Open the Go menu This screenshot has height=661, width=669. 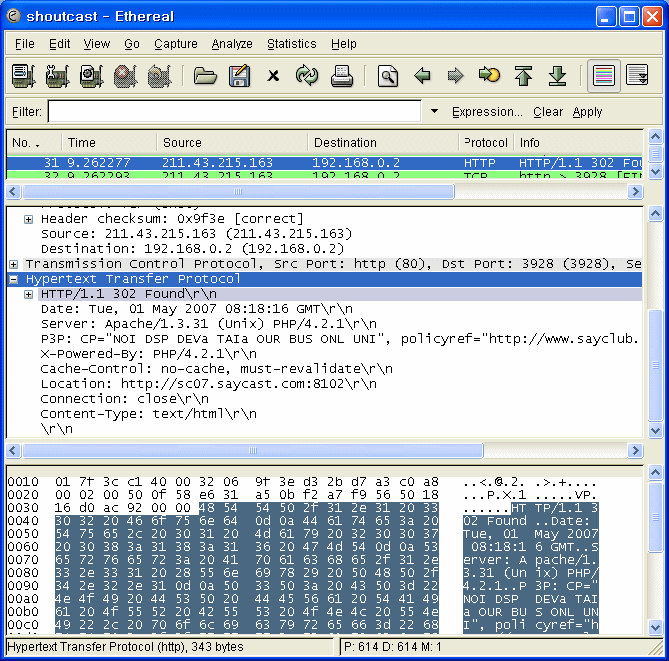tap(132, 44)
